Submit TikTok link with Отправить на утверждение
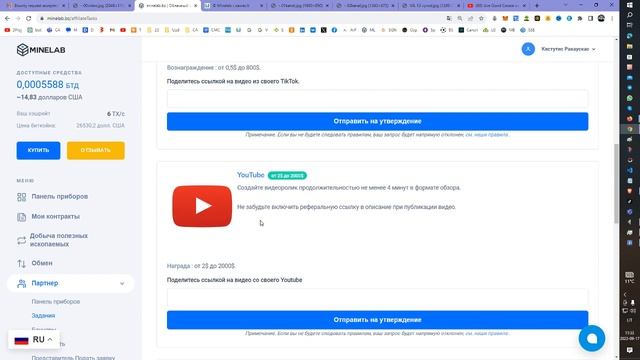Viewport: 640px width, 360px height. point(378,122)
